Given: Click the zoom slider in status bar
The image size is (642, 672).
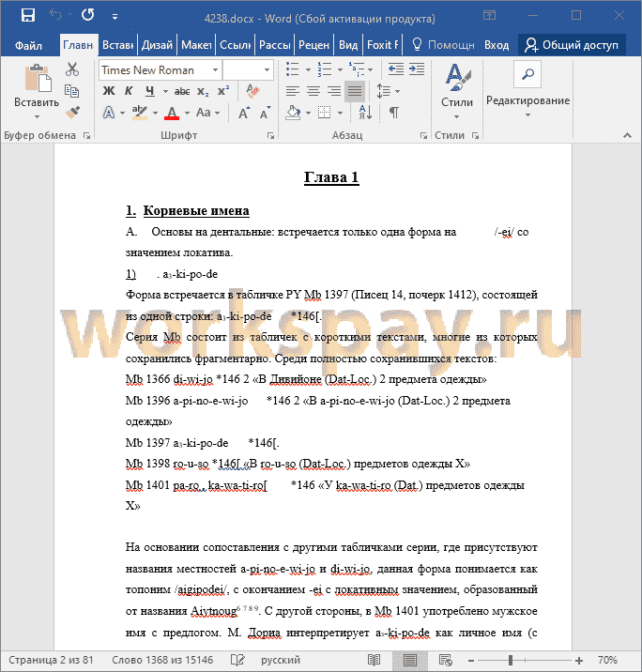Looking at the screenshot, I should [x=525, y=660].
